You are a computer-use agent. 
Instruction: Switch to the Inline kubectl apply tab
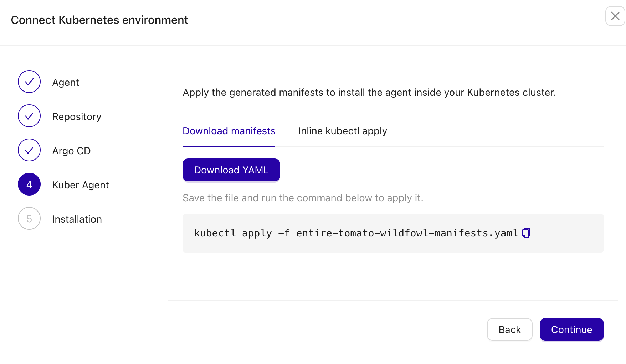(342, 131)
